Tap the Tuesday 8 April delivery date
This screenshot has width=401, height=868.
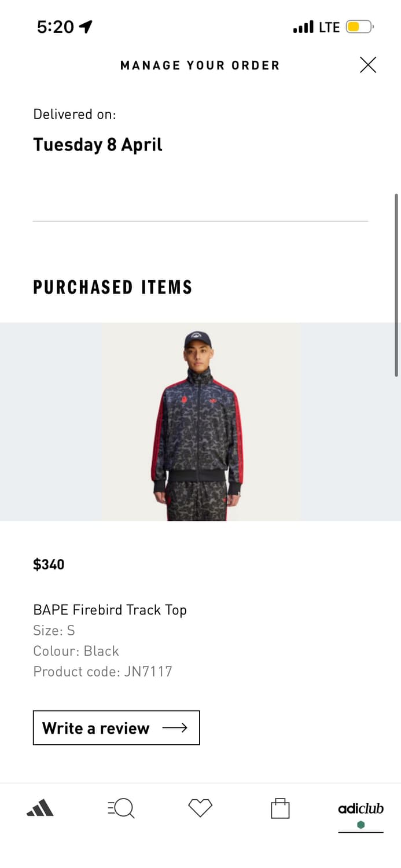point(98,144)
